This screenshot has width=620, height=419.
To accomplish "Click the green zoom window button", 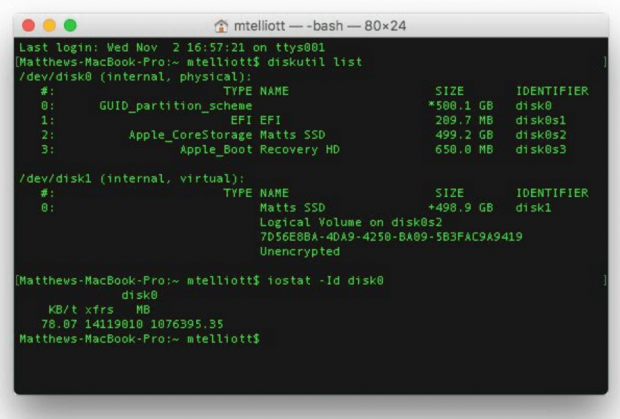I will tap(70, 24).
